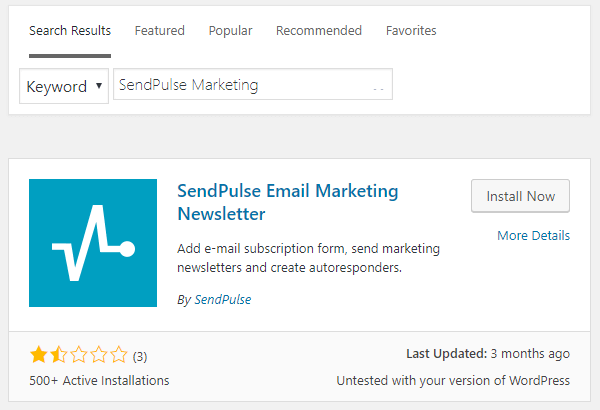600x410 pixels.
Task: Open More Details link
Action: (x=533, y=235)
